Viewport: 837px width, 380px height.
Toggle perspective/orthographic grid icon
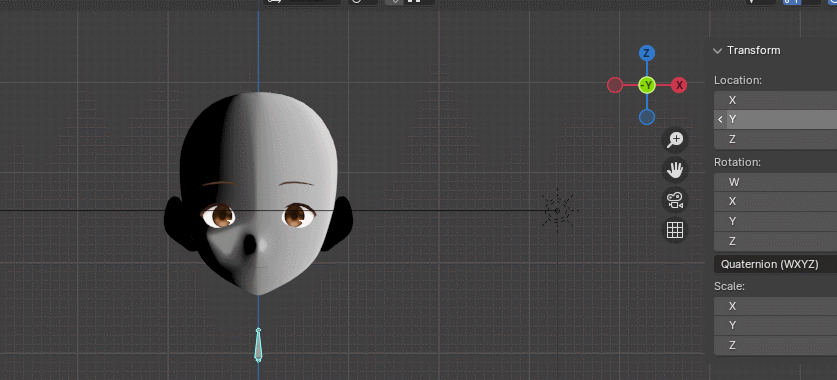click(x=675, y=231)
